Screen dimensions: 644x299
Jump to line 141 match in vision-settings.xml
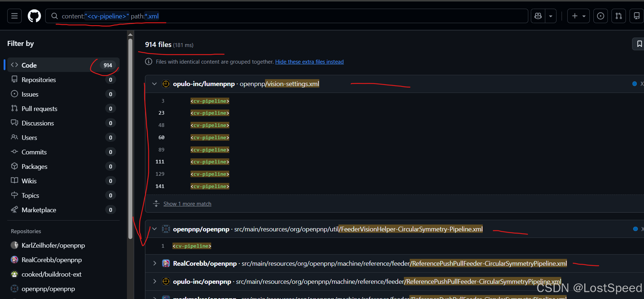point(160,186)
